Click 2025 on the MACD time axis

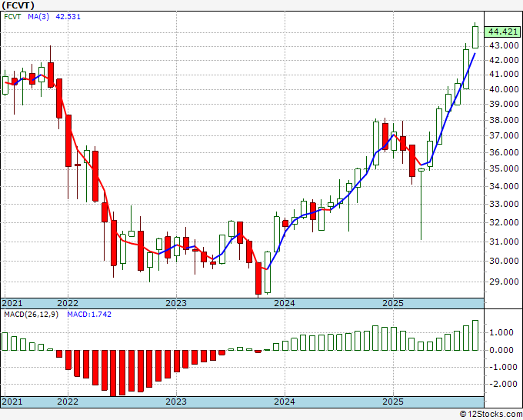coord(393,402)
